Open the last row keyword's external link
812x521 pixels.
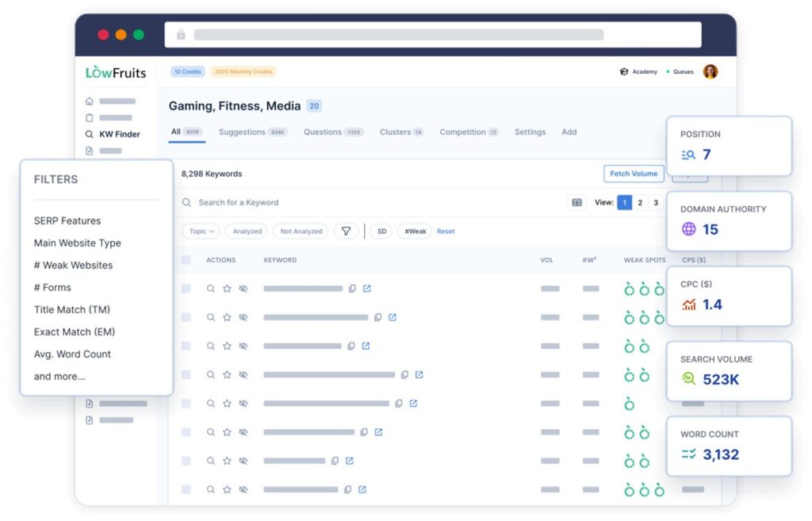click(362, 489)
